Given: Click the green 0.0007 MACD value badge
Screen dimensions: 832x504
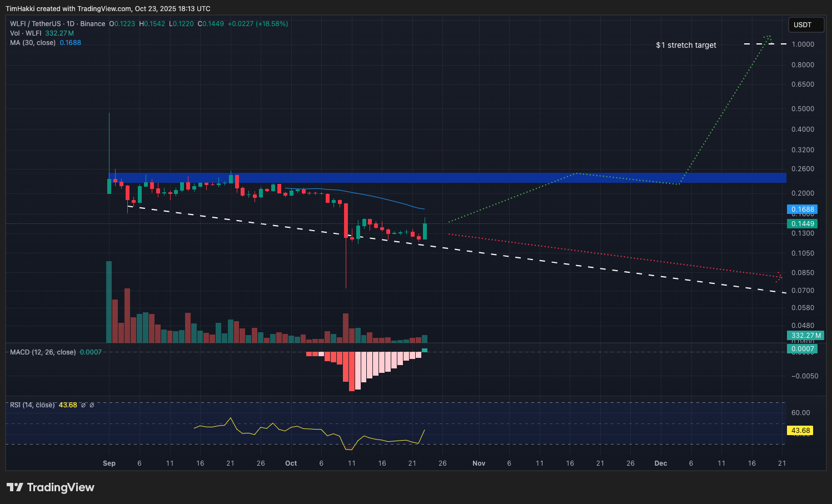Looking at the screenshot, I should pos(803,348).
